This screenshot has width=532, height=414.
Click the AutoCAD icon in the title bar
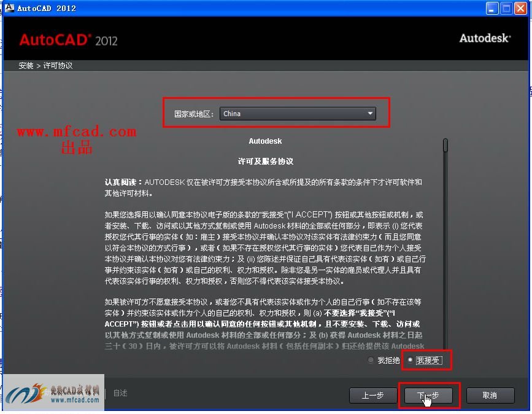tap(9, 8)
